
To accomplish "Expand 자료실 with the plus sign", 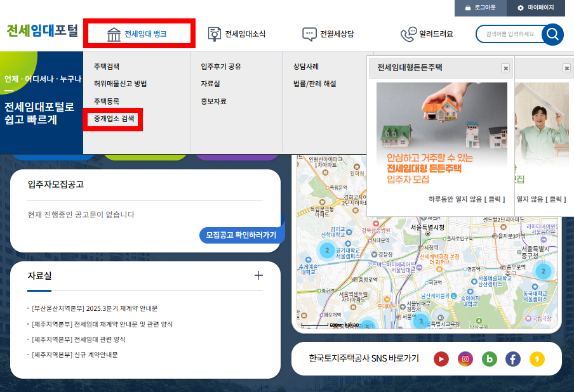I will [x=258, y=275].
